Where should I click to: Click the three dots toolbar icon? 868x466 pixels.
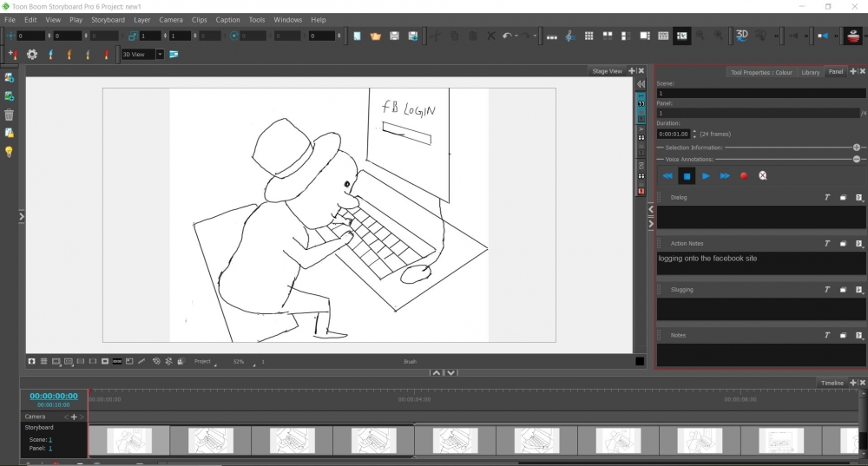pyautogui.click(x=552, y=37)
